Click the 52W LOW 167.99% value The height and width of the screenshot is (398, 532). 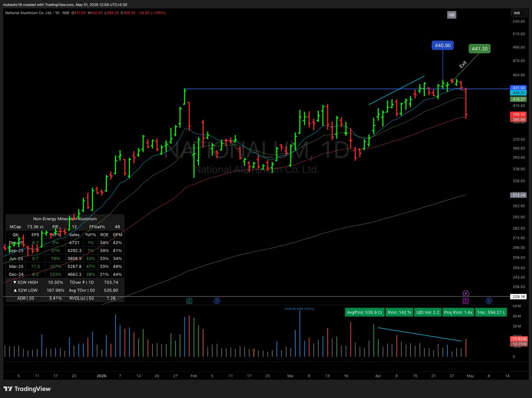(x=55, y=290)
